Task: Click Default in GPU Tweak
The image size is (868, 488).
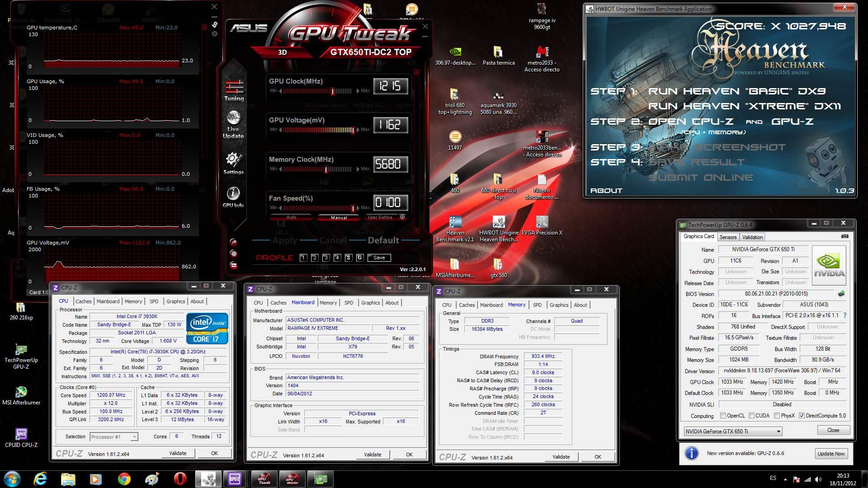Action: [x=383, y=240]
